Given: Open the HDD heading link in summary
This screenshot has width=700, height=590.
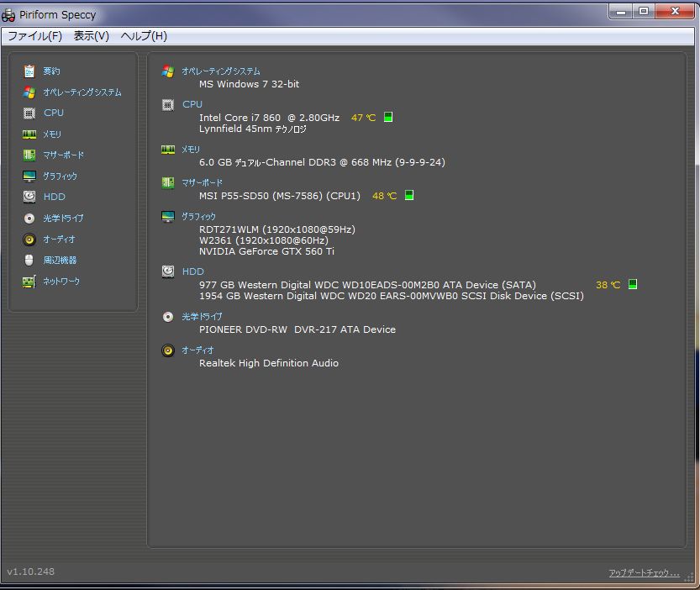Looking at the screenshot, I should [193, 271].
